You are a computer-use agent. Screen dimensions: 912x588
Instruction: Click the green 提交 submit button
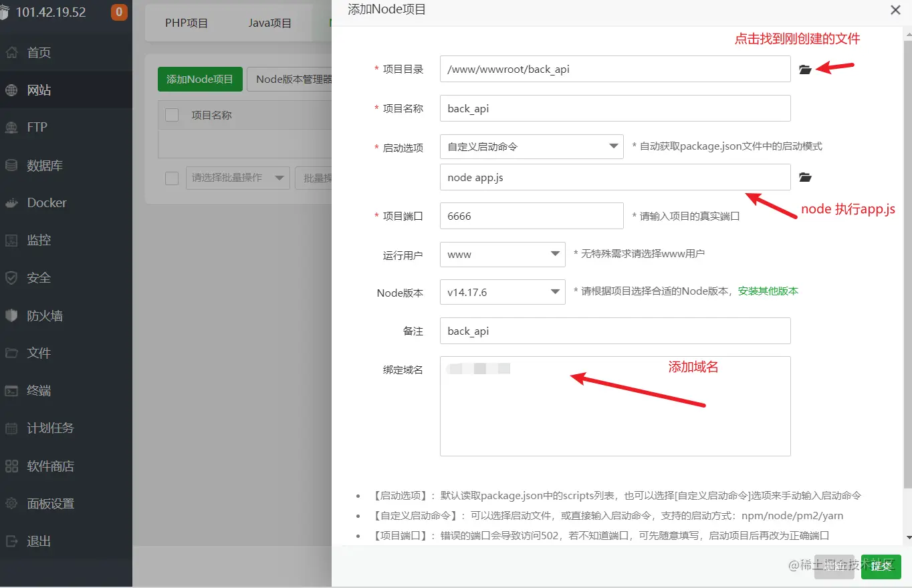tap(881, 566)
